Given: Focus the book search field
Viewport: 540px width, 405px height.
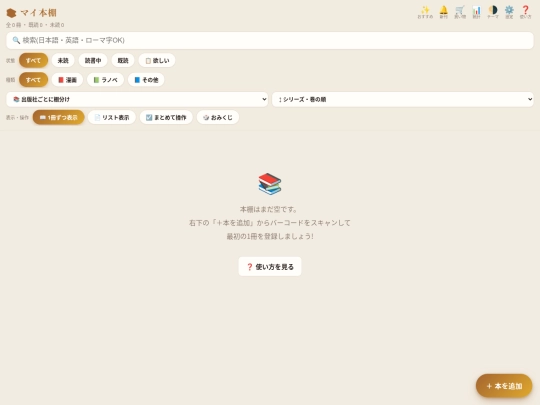Looking at the screenshot, I should tap(270, 40).
